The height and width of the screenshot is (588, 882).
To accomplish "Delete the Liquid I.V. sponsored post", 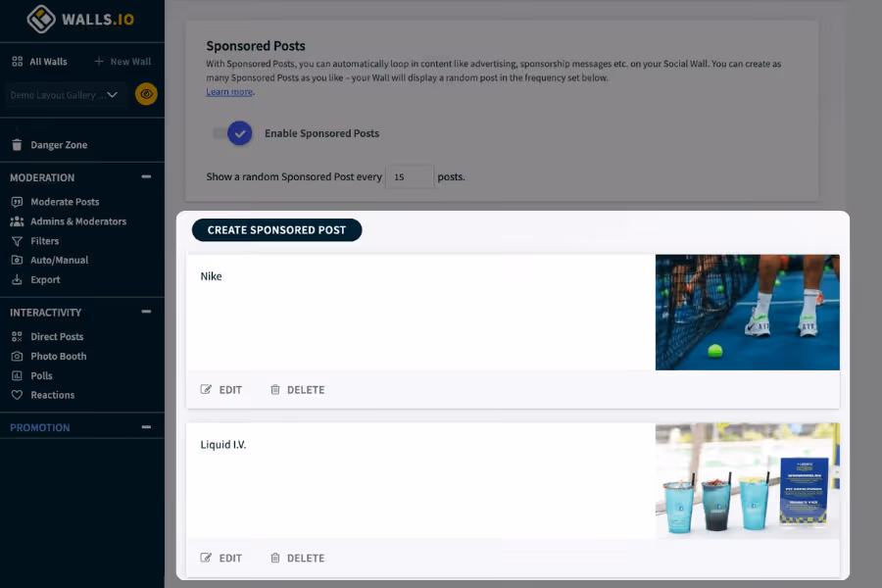I will pos(297,558).
